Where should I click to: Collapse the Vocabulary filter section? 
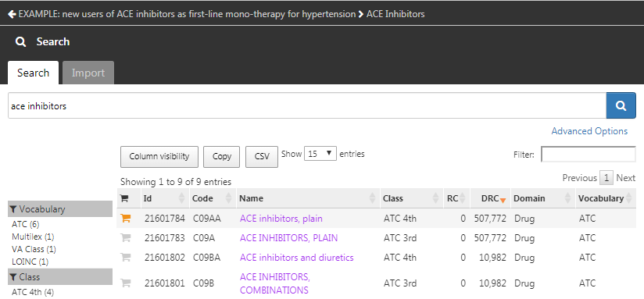[60, 208]
